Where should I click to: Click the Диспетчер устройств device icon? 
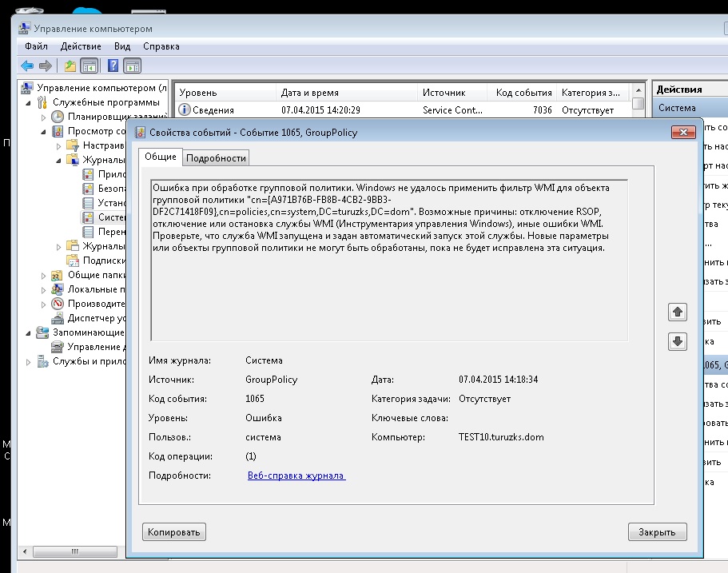[x=58, y=319]
